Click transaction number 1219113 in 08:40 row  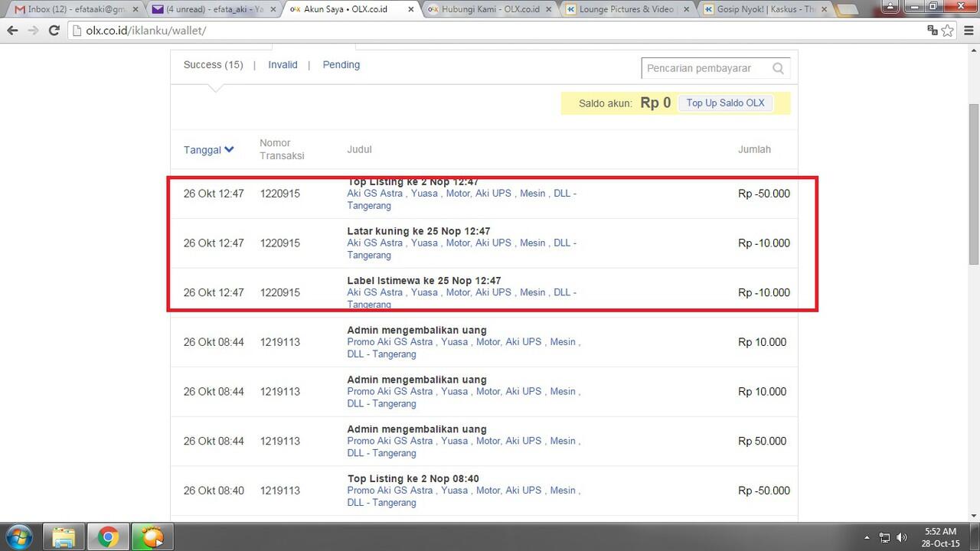point(279,491)
